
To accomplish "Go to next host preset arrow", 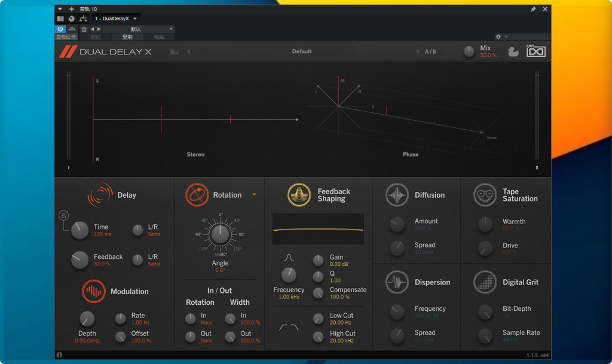I will click(x=99, y=29).
